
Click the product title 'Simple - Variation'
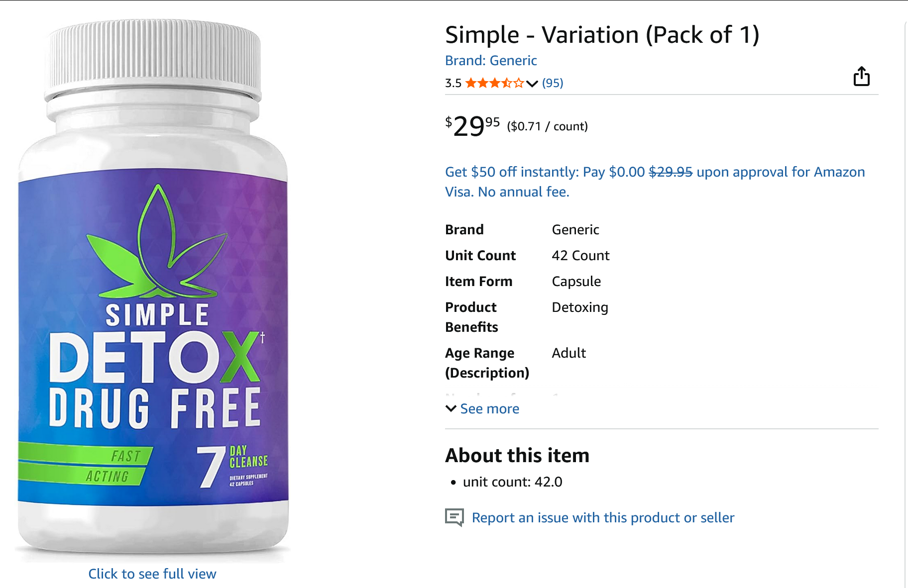click(x=602, y=35)
